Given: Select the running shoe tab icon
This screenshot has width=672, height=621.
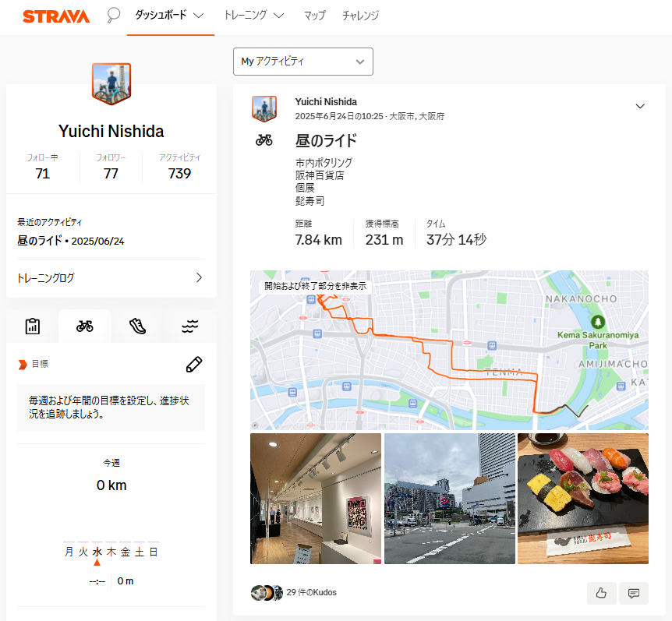Looking at the screenshot, I should click(x=137, y=326).
